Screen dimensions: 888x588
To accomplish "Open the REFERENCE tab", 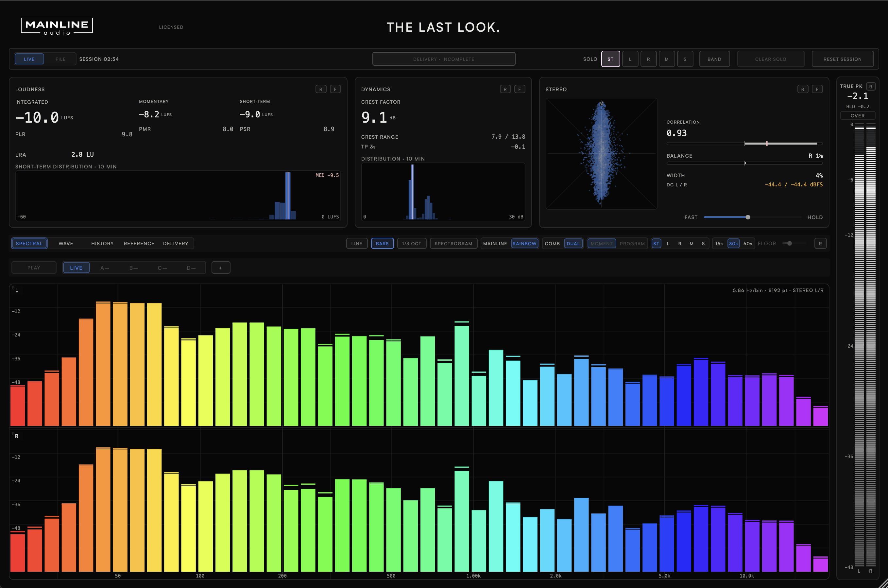I will tap(139, 243).
